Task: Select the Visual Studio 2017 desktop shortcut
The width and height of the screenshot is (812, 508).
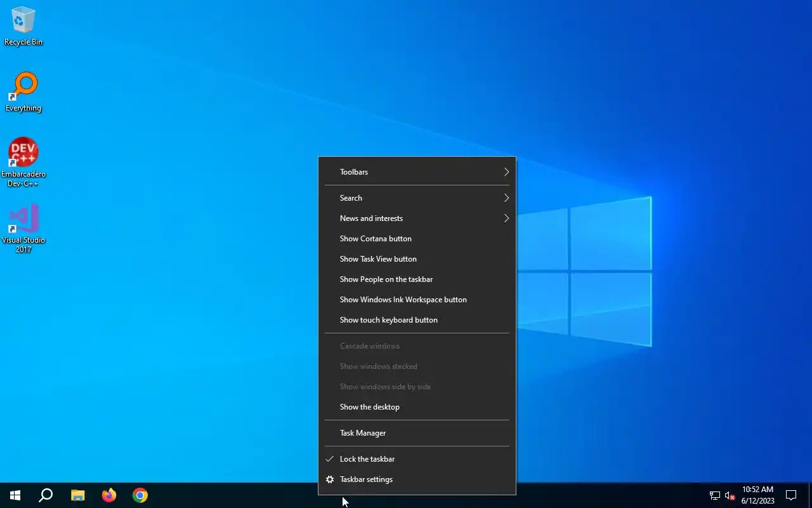Action: pos(23,229)
